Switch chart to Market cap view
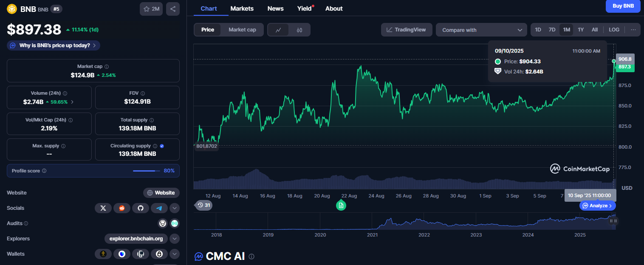 click(x=242, y=30)
